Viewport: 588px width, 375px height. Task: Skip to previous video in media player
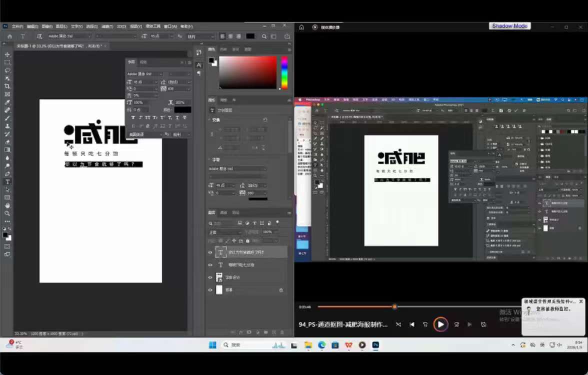tap(412, 324)
